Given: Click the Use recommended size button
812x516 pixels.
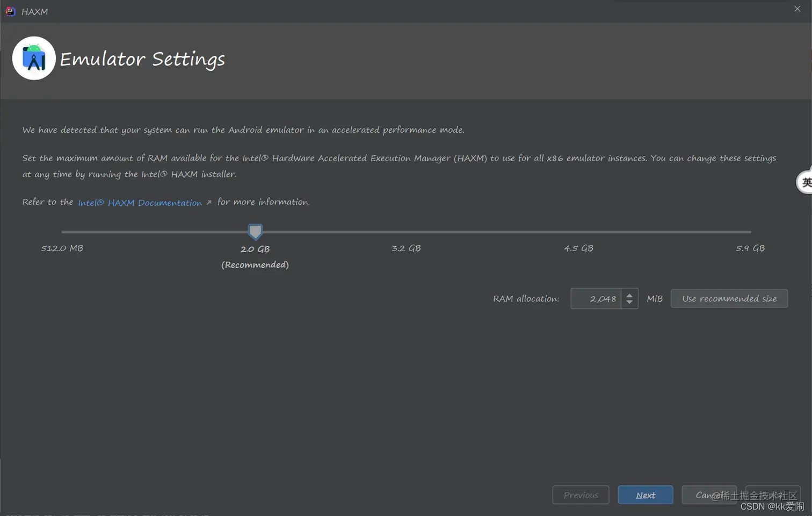Looking at the screenshot, I should 729,298.
